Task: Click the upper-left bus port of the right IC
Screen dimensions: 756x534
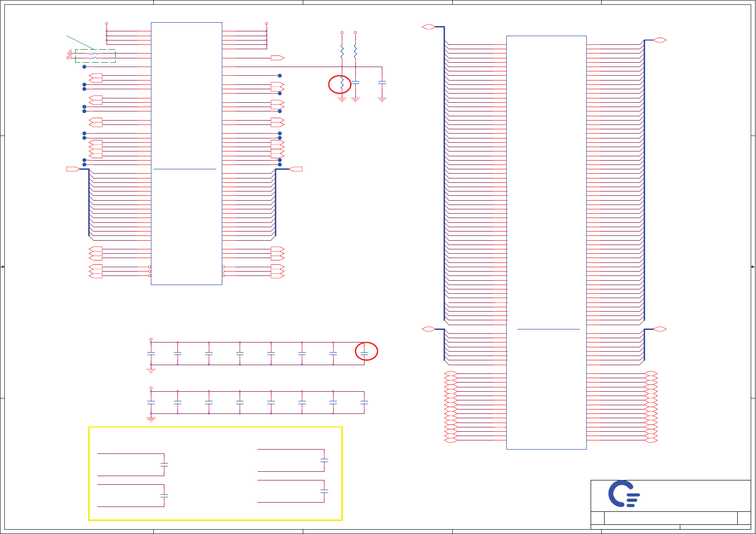Action: click(x=429, y=27)
